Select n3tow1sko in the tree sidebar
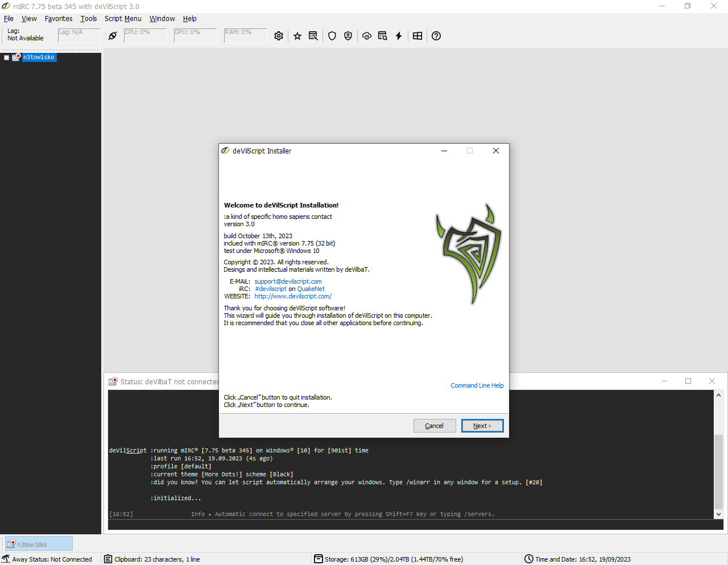Image resolution: width=728 pixels, height=565 pixels. pyautogui.click(x=39, y=57)
